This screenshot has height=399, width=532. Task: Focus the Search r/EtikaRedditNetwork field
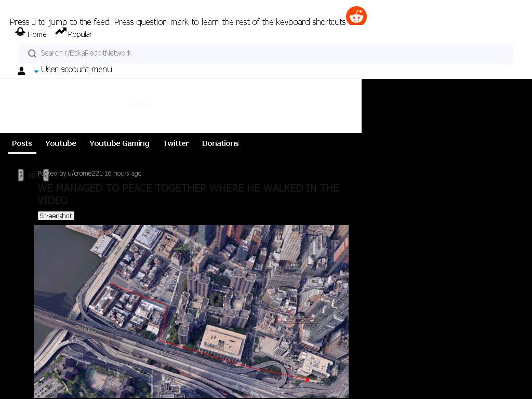tap(265, 54)
